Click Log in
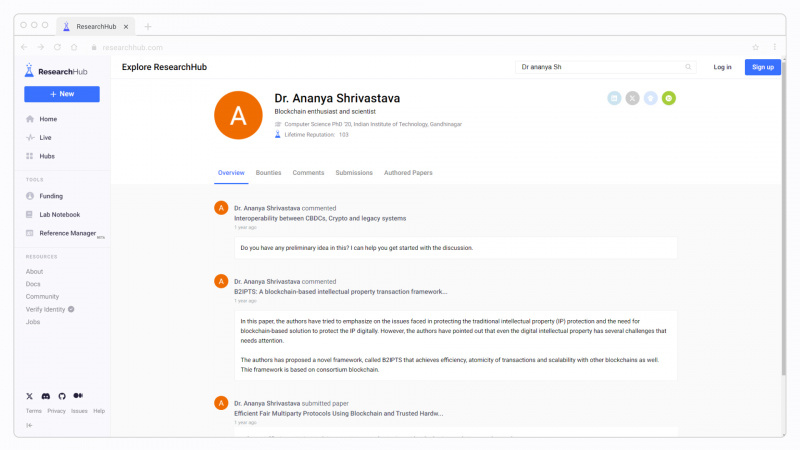 tap(722, 67)
